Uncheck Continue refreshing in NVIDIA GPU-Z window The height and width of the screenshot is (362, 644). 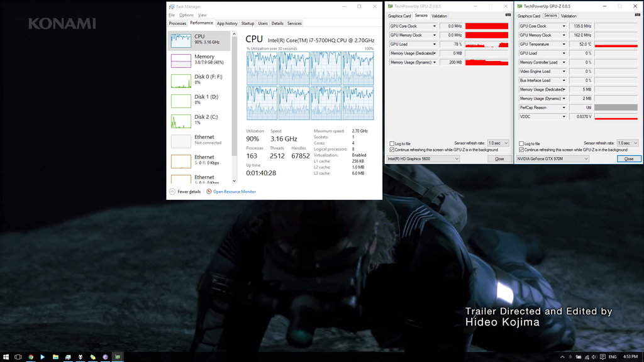click(x=521, y=150)
